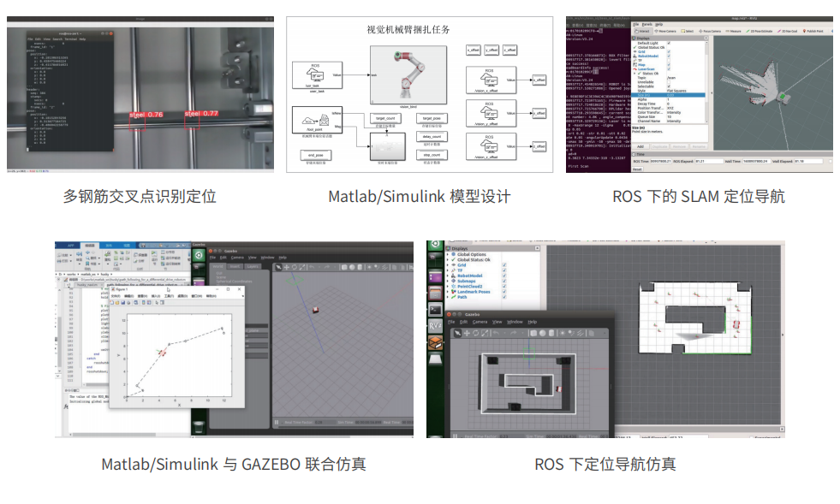Toggle the Map display checkbox in SLAM RViz
Screen dimensions: 840x504
pyautogui.click(x=669, y=65)
